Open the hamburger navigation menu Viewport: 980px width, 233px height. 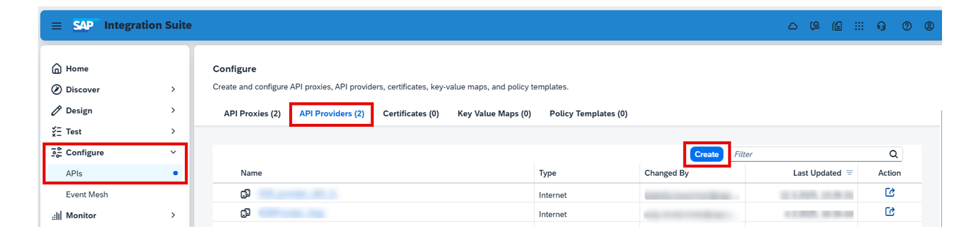click(x=56, y=26)
